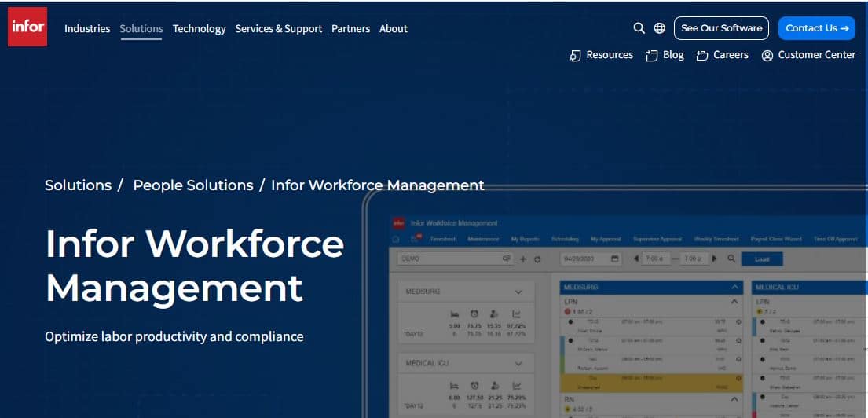
Task: Open the Solutions menu
Action: pyautogui.click(x=141, y=29)
